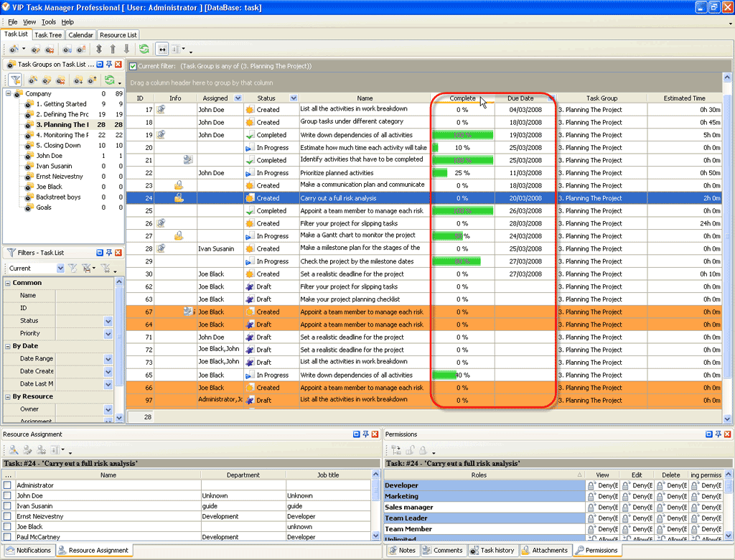Click the Edit Resource icon in Resource Assignment toolbar
This screenshot has height=560, width=735.
(28, 449)
